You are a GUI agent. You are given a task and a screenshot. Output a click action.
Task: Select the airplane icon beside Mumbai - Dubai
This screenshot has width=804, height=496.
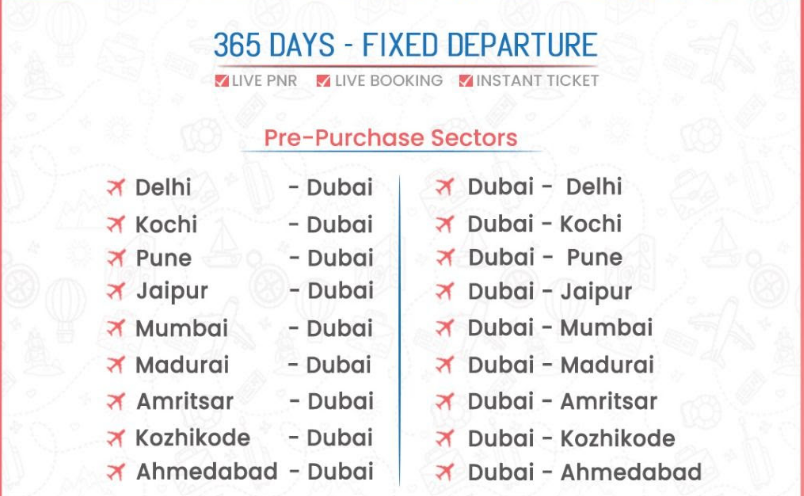click(116, 328)
